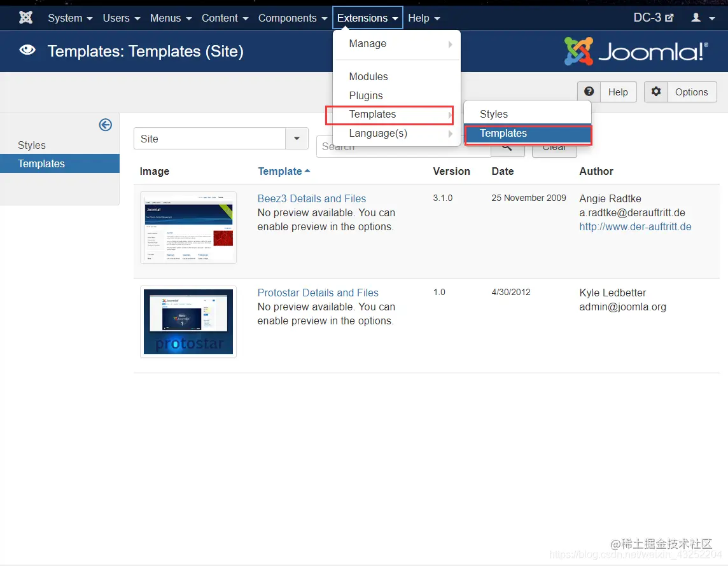Viewport: 728px width, 566px height.
Task: Open the Menus dropdown in top bar
Action: click(x=171, y=18)
